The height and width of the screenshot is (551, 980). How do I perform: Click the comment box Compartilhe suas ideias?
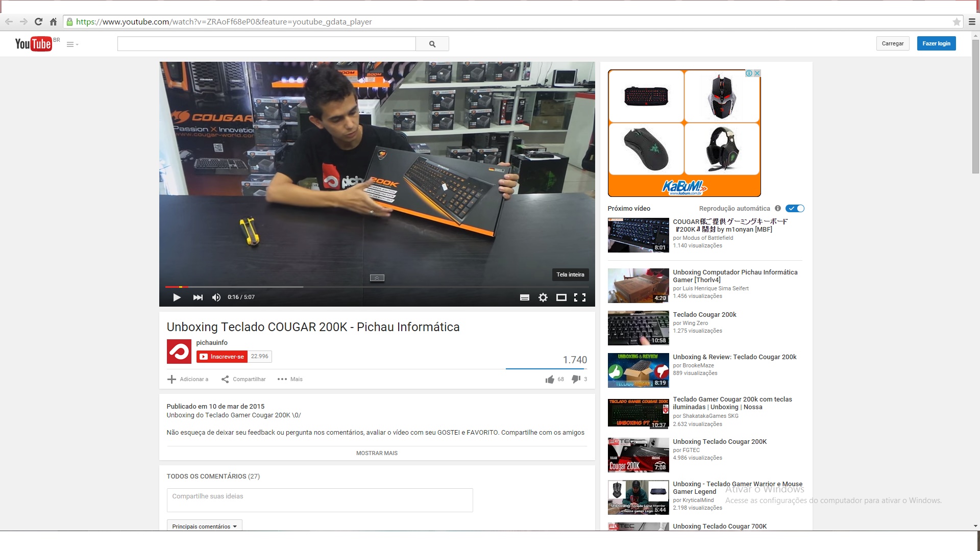pyautogui.click(x=320, y=500)
